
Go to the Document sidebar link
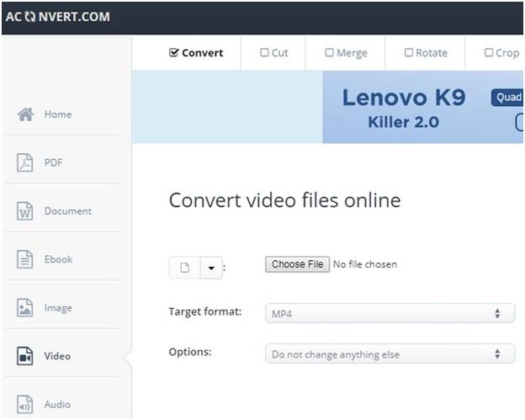tap(68, 211)
